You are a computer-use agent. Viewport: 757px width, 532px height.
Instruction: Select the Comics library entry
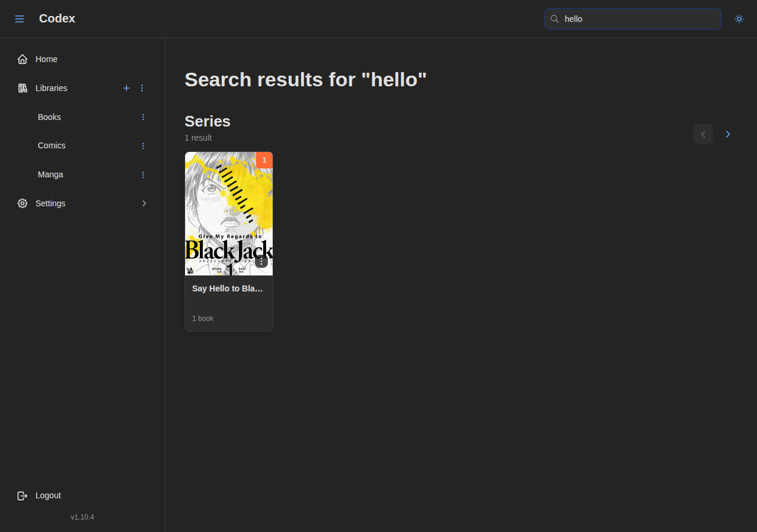tap(51, 145)
